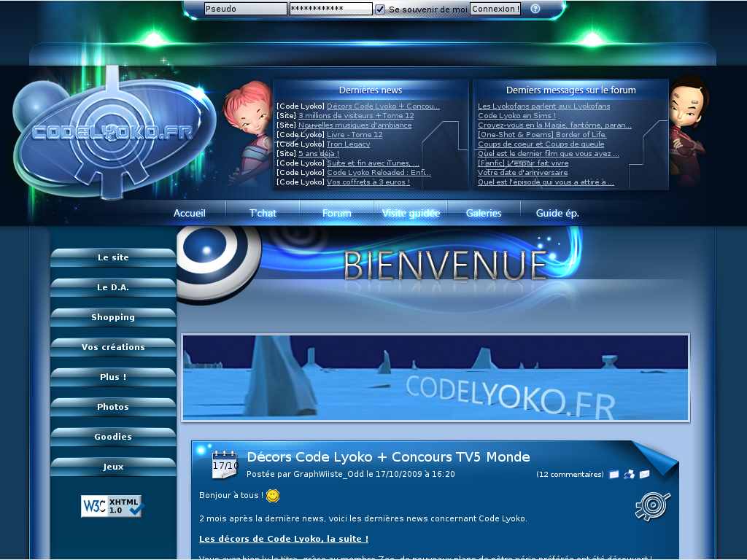Open forum post [Fanfic] L'espoir fait vivre
Screen dimensions: 747x560
click(523, 163)
